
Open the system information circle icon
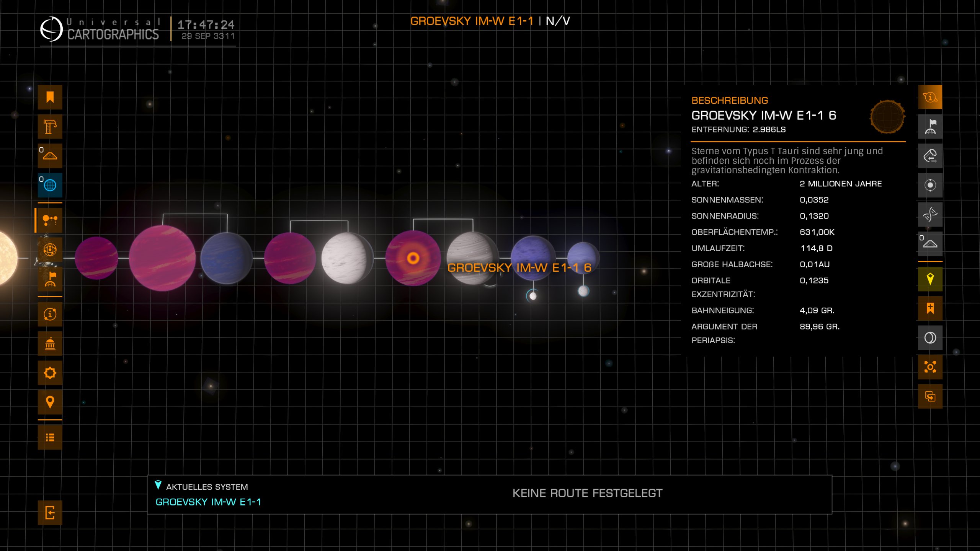point(50,314)
